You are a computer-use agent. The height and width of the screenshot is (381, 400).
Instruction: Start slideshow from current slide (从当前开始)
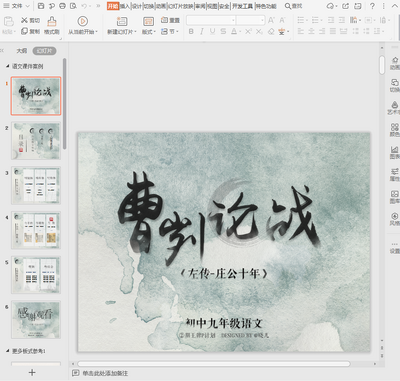click(x=83, y=25)
